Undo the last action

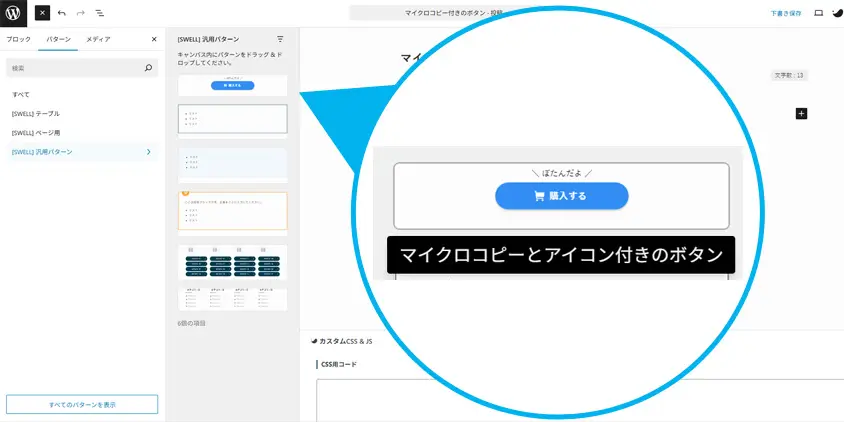click(x=61, y=13)
